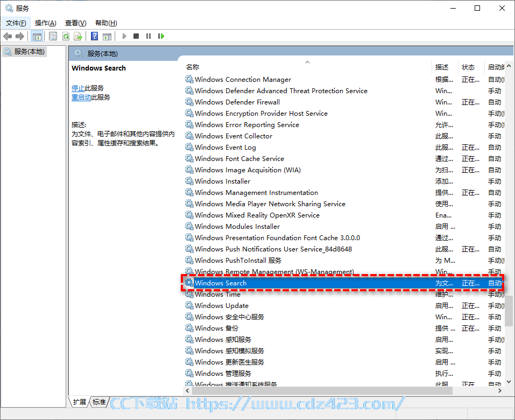Select Windows 更新医生服务 row
Viewport: 515px width, 420px height.
pyautogui.click(x=344, y=362)
